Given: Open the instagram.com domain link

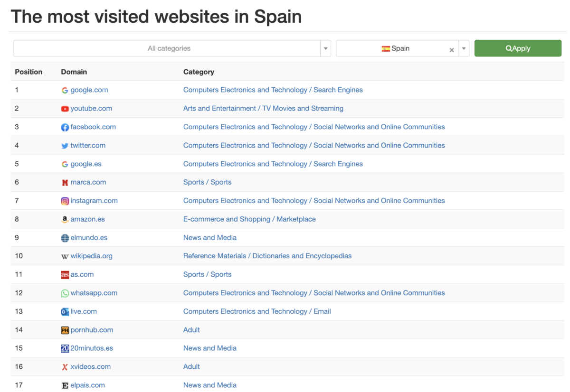Looking at the screenshot, I should click(x=94, y=201).
